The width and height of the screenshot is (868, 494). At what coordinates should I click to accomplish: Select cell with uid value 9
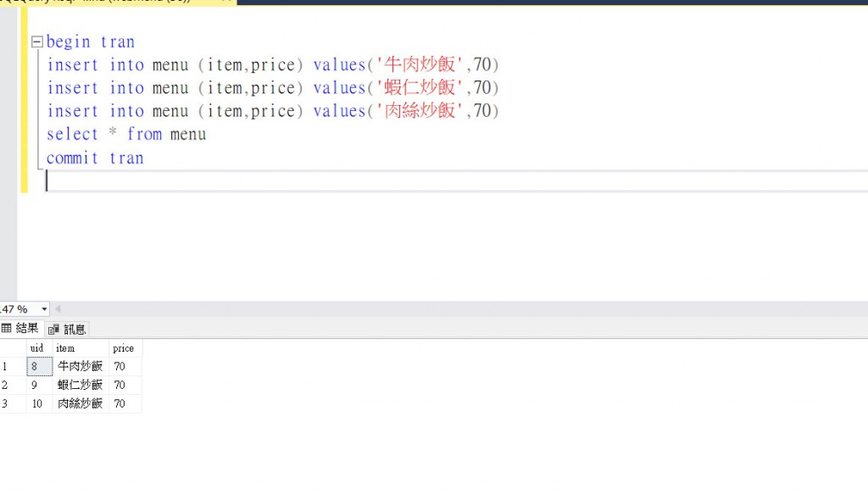tap(39, 385)
